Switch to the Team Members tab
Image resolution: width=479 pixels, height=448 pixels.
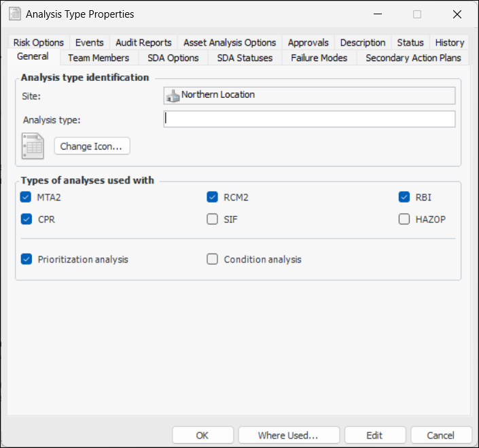point(99,58)
